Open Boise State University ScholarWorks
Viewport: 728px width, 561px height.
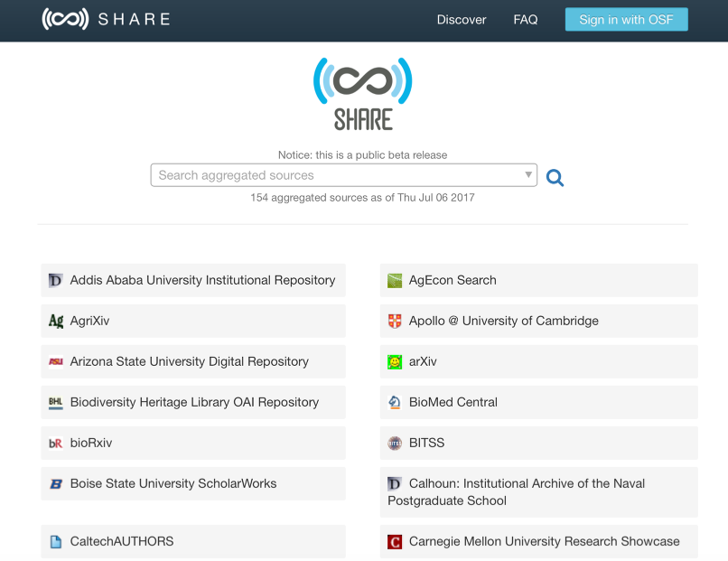[193, 484]
